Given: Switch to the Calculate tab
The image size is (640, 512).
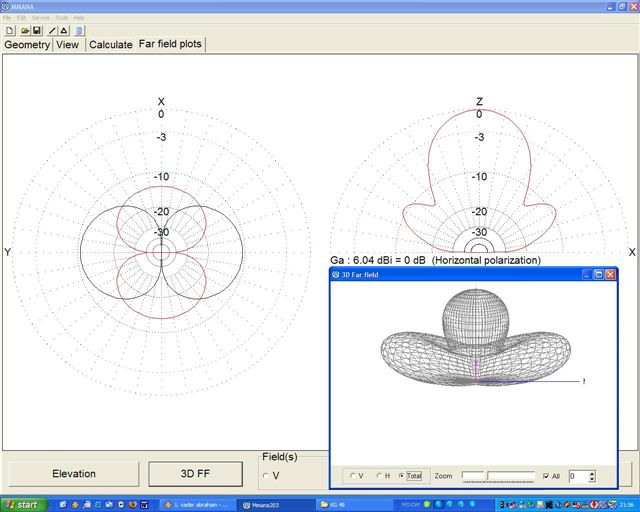Looking at the screenshot, I should (x=110, y=45).
